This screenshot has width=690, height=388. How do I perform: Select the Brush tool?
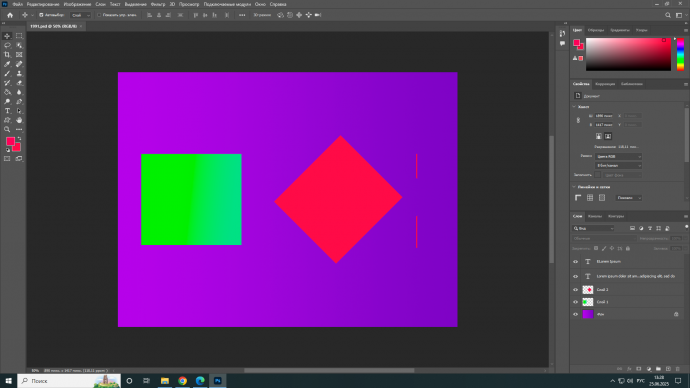pos(7,73)
